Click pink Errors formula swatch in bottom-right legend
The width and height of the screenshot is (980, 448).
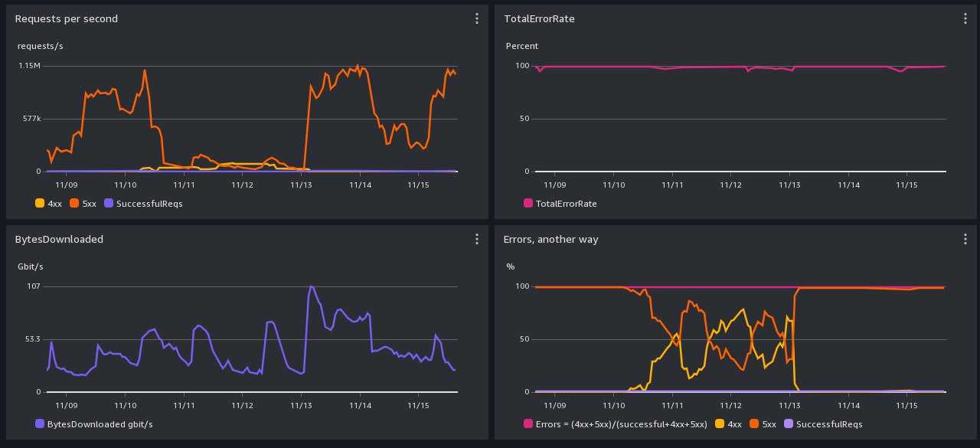pos(528,424)
